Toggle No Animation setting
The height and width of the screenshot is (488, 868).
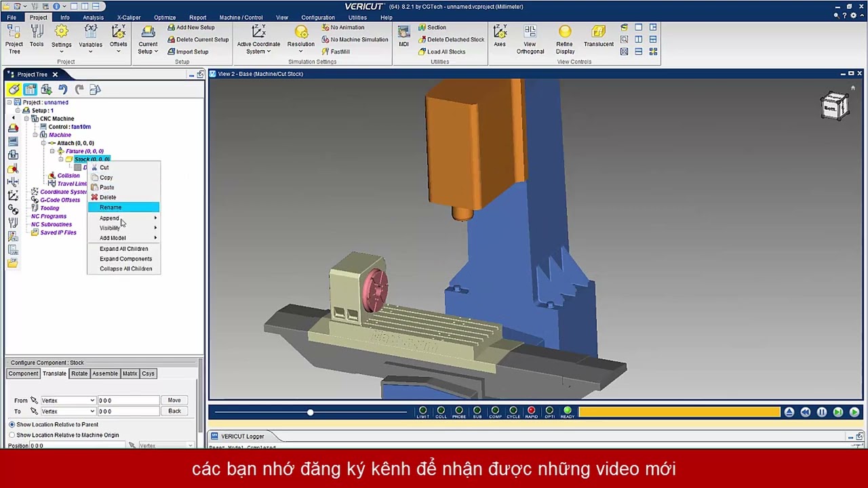[342, 28]
